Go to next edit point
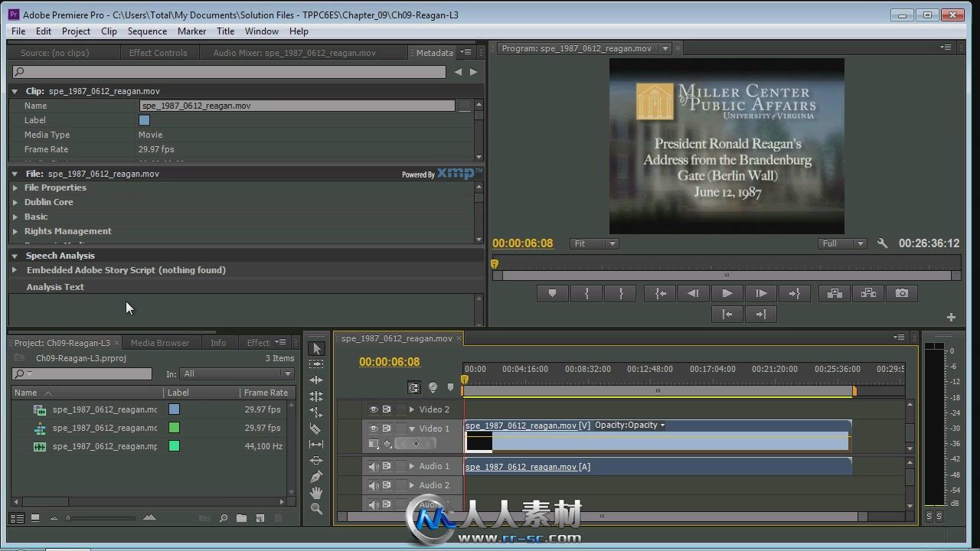 coord(760,314)
